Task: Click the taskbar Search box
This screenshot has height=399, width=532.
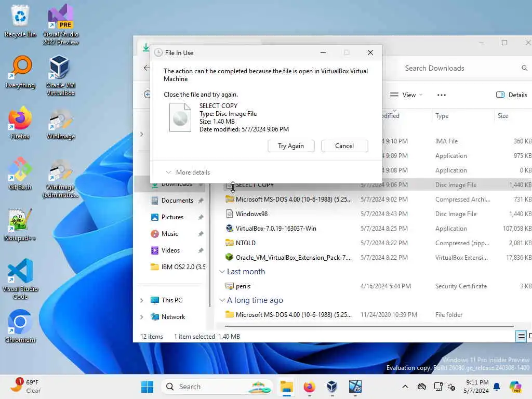Action: point(217,387)
